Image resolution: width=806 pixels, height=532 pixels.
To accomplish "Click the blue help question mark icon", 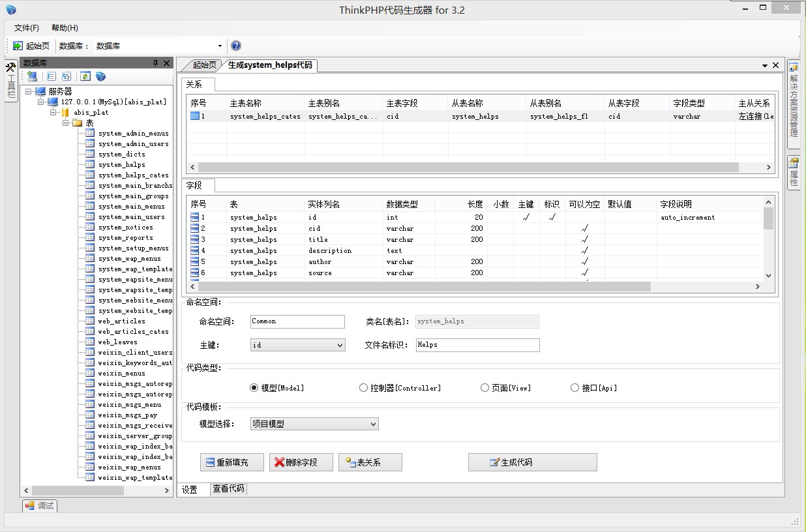I will point(236,46).
